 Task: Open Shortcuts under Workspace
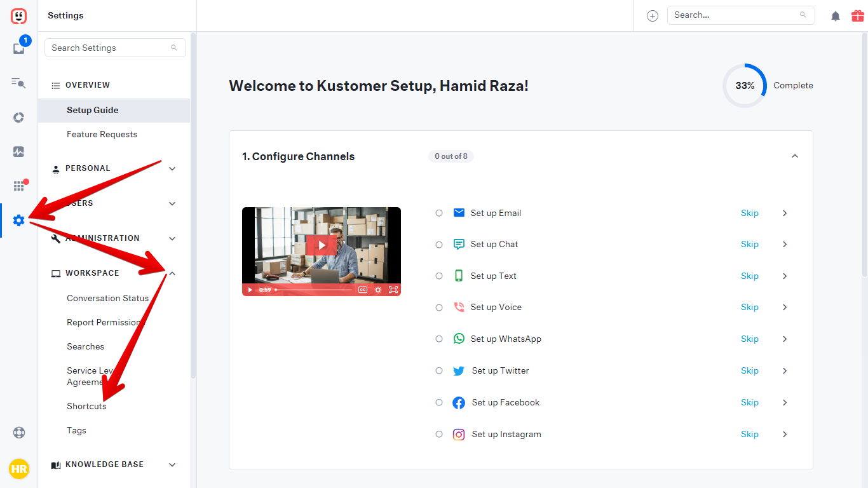[x=86, y=406]
